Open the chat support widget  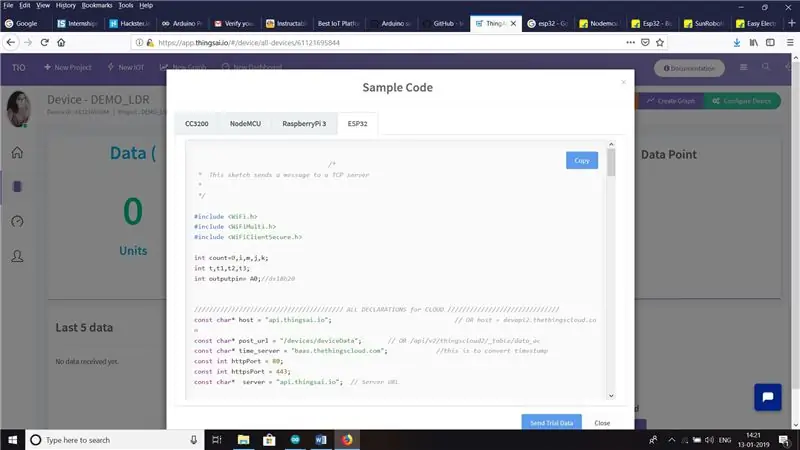click(767, 397)
